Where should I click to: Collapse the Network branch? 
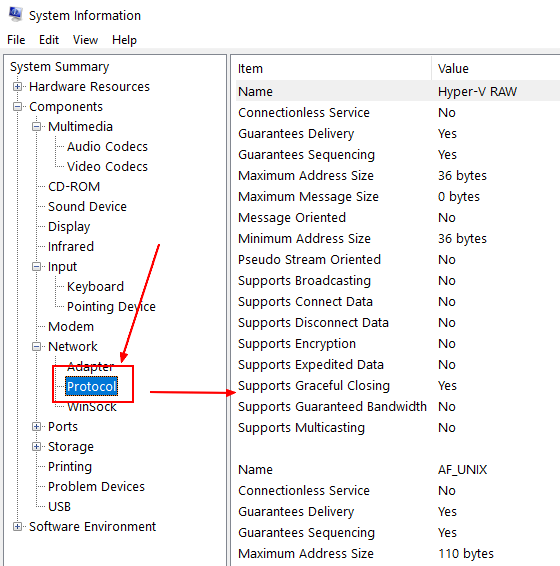36,347
